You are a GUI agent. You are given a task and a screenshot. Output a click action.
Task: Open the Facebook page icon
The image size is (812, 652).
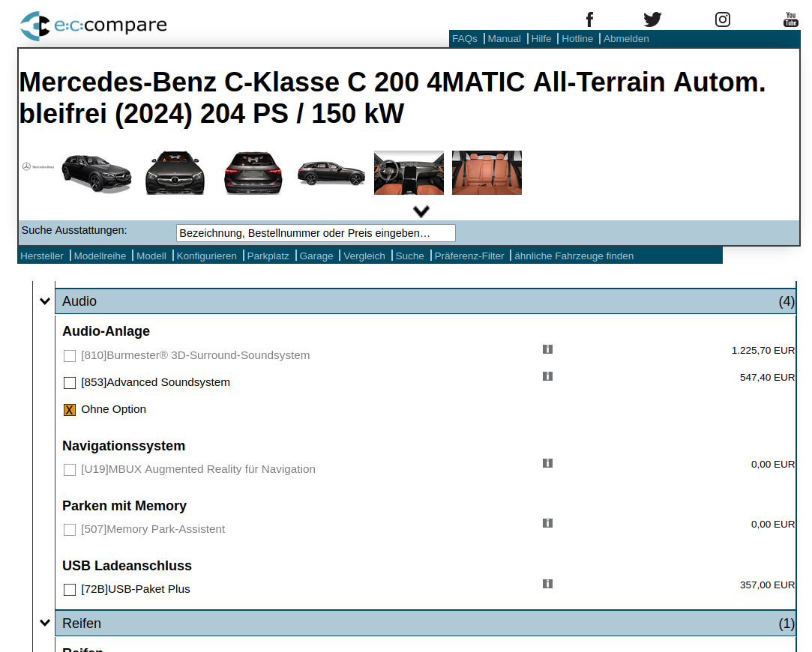(x=589, y=19)
